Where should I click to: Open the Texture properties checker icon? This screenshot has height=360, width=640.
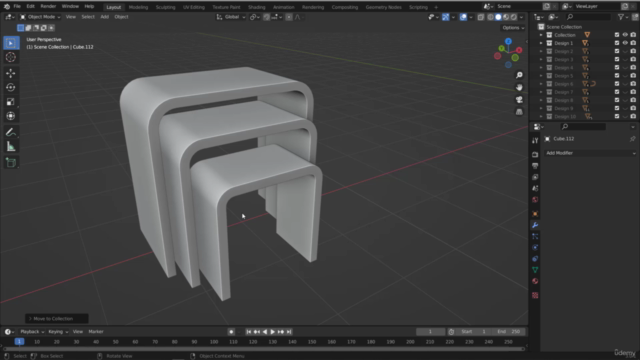point(535,295)
